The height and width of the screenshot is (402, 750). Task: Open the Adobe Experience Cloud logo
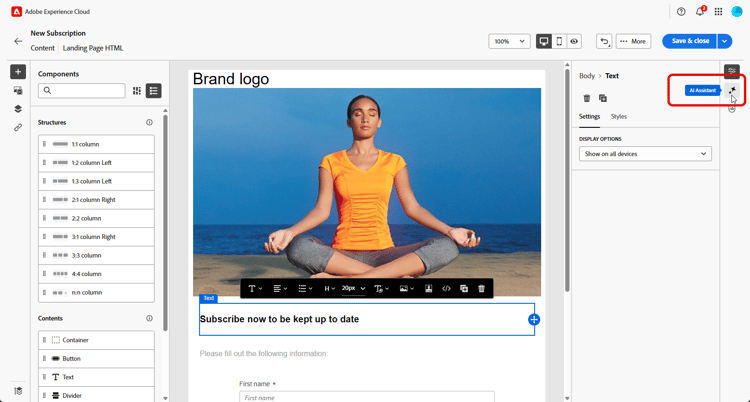click(16, 11)
